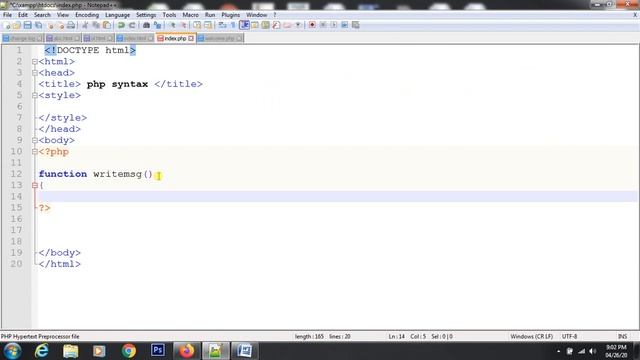Screen dimensions: 640x360
Task: Copy selection via the toolbar icon
Action: coord(96,25)
